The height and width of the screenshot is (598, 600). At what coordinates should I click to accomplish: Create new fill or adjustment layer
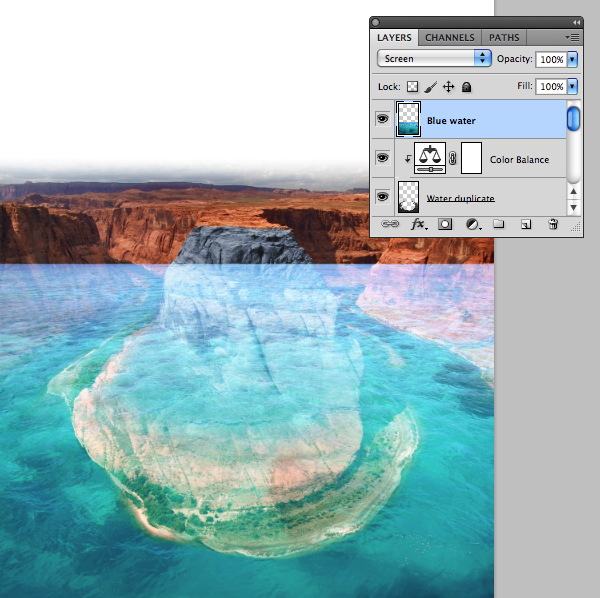pyautogui.click(x=473, y=224)
